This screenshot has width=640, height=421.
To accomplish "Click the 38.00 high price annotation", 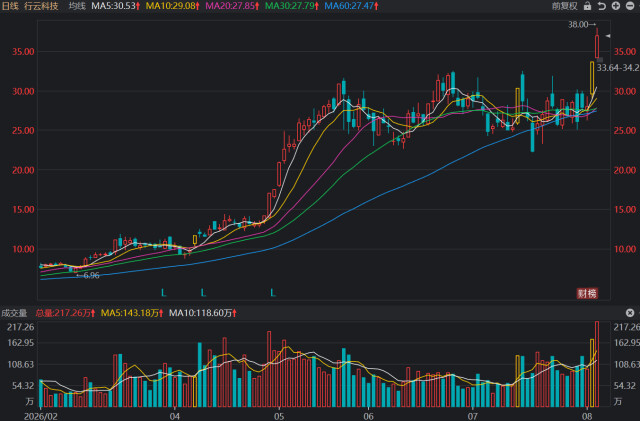I will tap(582, 25).
